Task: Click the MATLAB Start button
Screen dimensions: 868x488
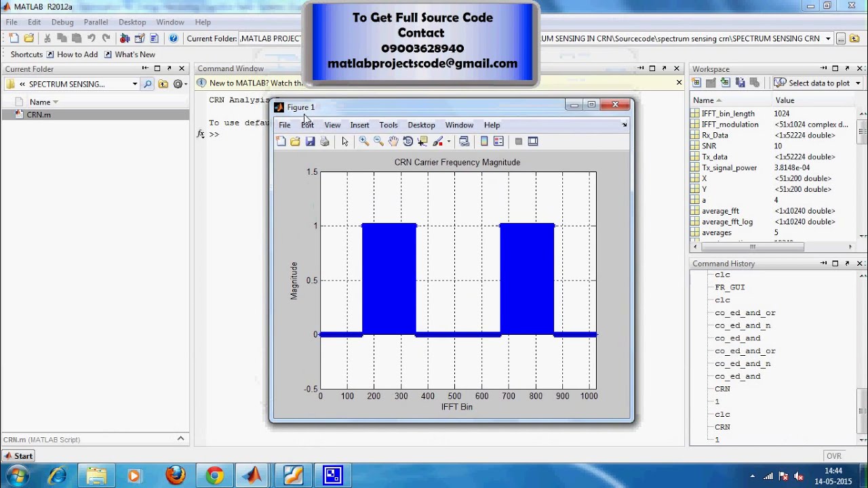Action: 18,456
